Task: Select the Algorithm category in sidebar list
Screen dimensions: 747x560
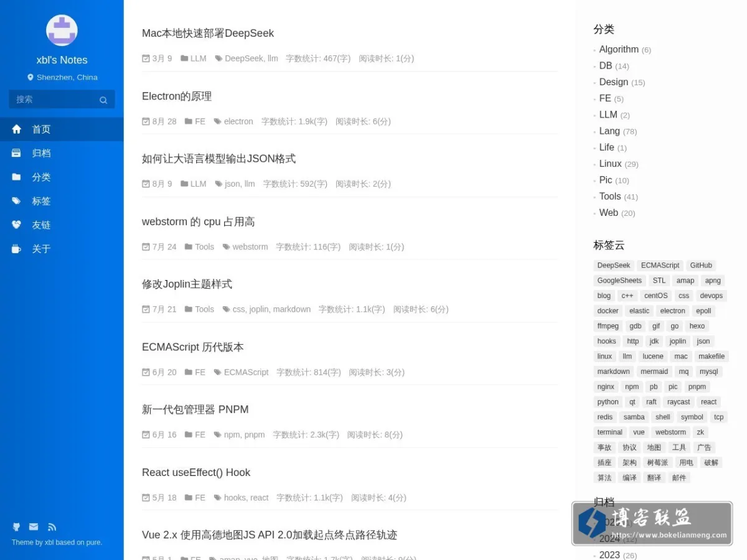Action: point(619,49)
